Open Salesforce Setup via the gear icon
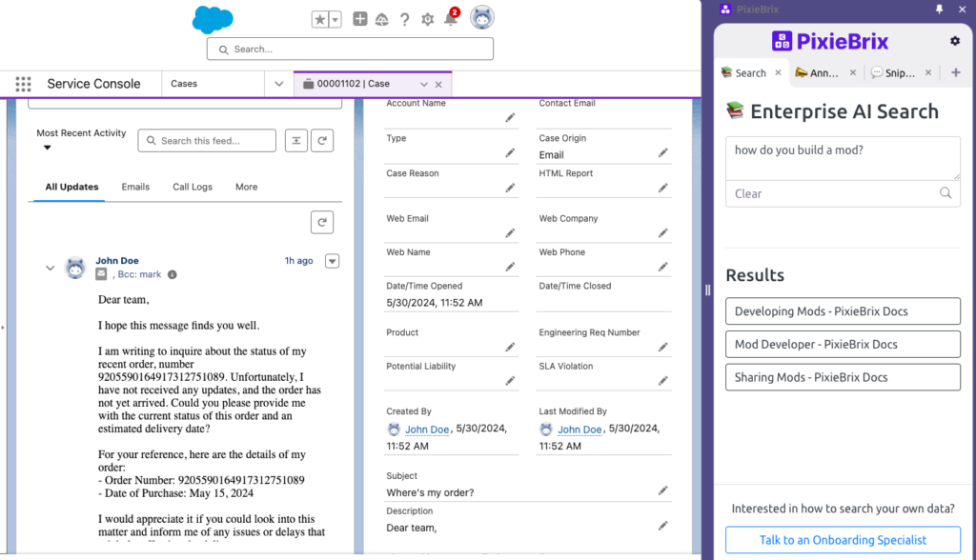976x560 pixels. pyautogui.click(x=427, y=18)
